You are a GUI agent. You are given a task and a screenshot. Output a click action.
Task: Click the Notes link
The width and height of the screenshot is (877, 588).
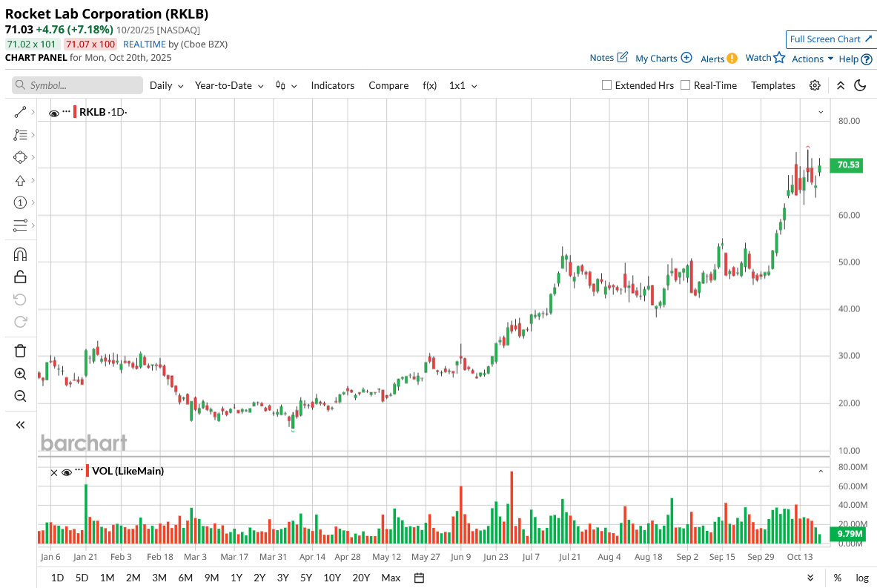pos(602,58)
